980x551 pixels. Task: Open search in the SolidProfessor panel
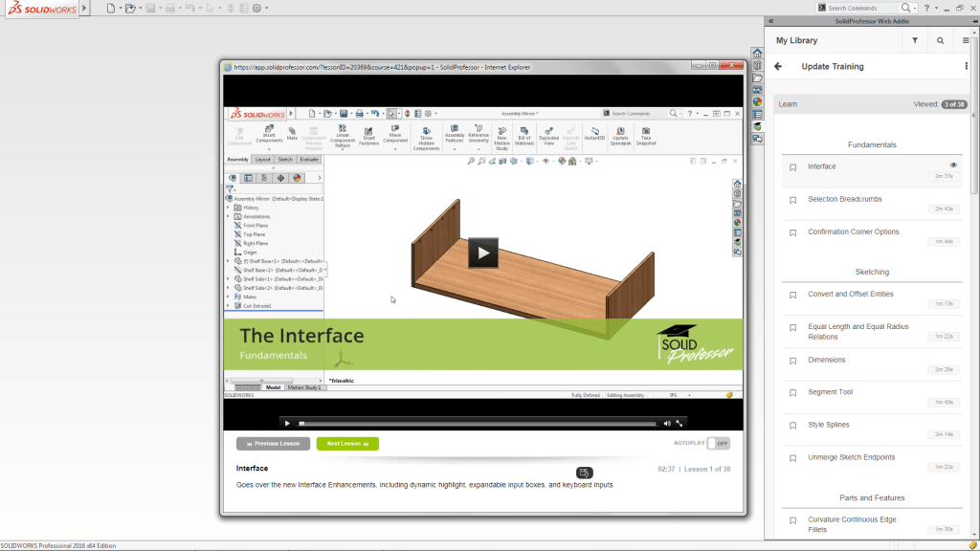(940, 41)
